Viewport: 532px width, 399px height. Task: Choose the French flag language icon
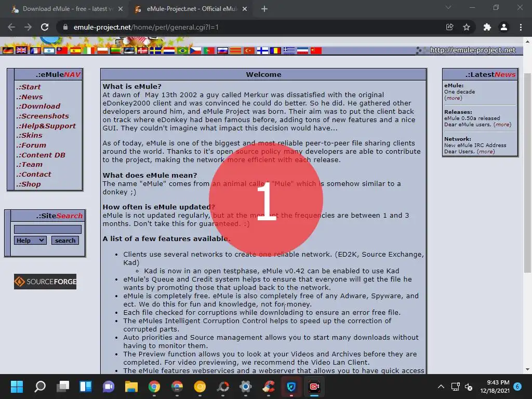(35, 50)
